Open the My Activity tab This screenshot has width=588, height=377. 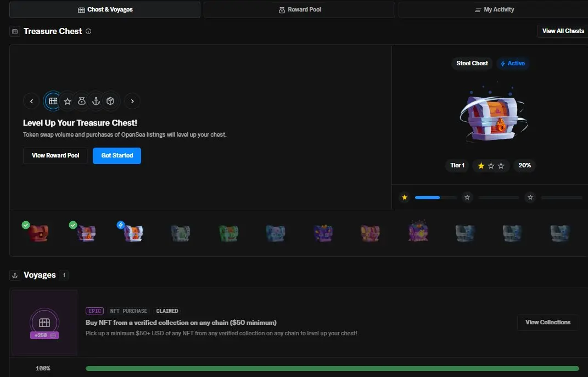pos(494,10)
